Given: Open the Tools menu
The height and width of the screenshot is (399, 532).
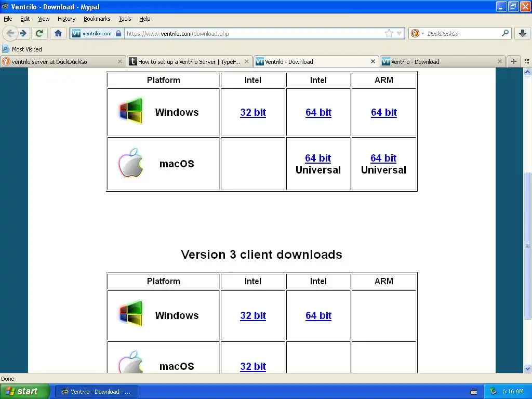Looking at the screenshot, I should 125,19.
